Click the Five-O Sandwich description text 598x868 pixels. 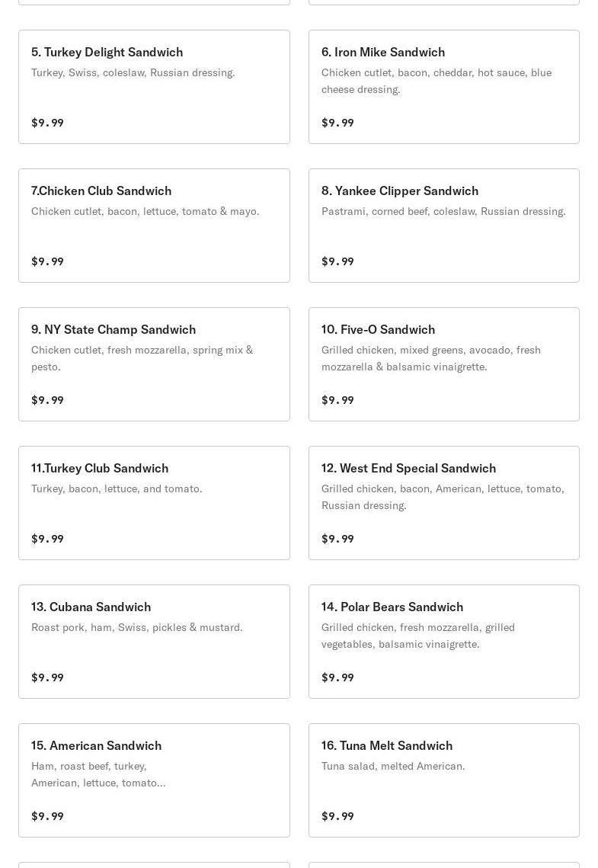[430, 358]
